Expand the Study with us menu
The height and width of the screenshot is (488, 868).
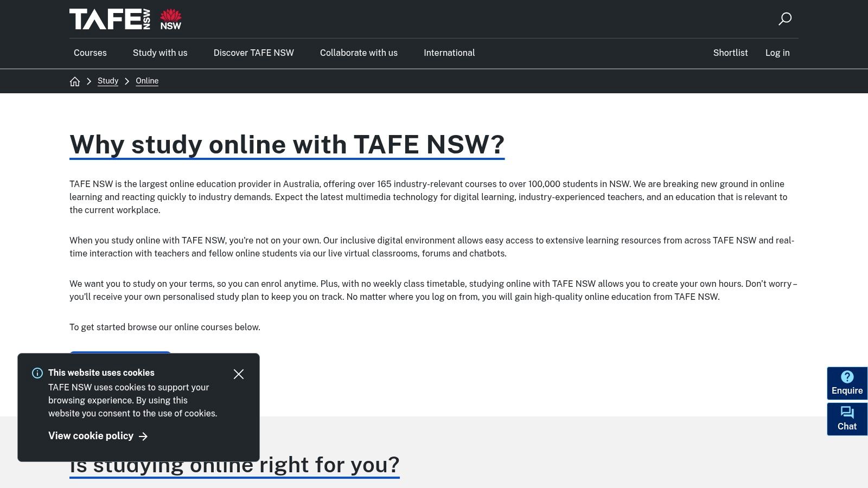[160, 53]
